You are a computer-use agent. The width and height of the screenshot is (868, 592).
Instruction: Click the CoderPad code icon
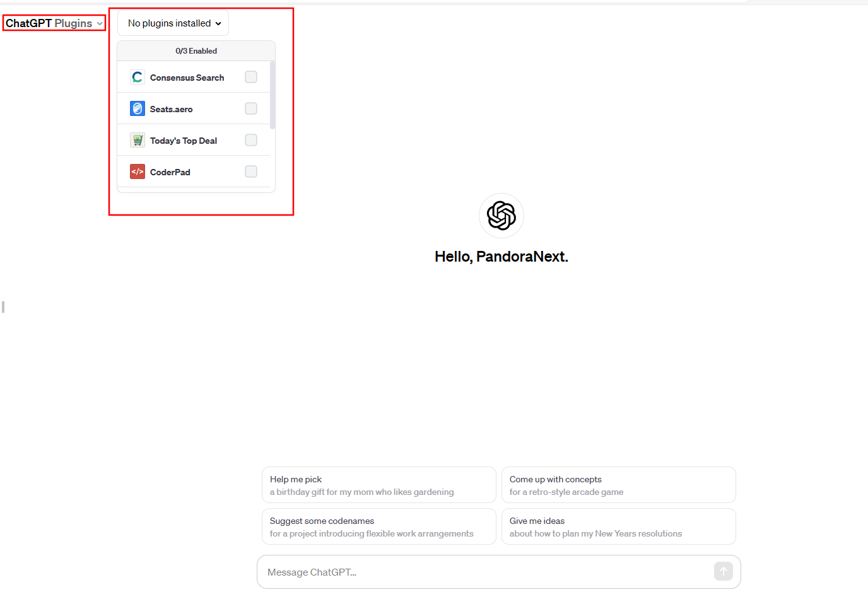click(138, 171)
